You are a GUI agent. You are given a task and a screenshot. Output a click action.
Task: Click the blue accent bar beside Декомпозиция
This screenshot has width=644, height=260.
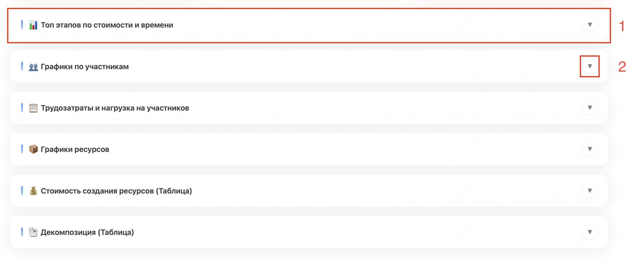click(22, 232)
